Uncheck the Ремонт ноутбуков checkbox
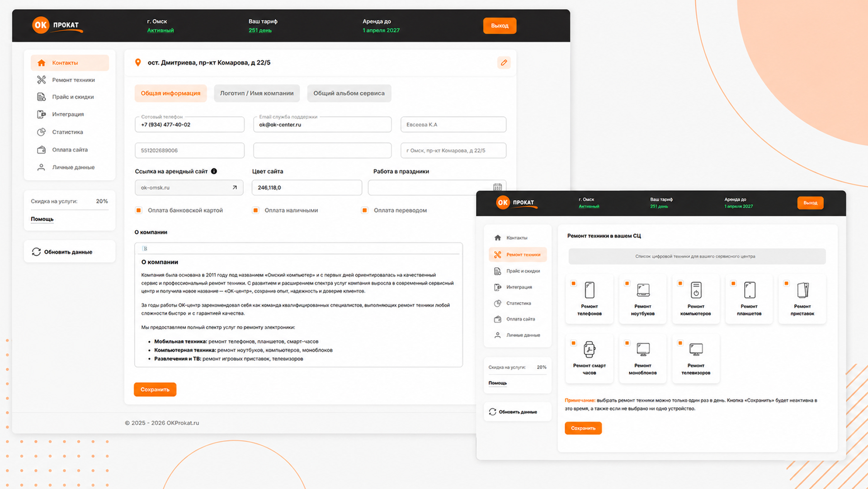The image size is (868, 489). click(627, 284)
